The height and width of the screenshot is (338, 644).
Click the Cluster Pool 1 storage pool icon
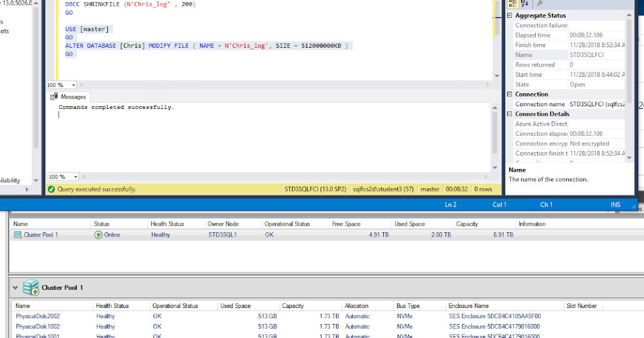coord(31,287)
